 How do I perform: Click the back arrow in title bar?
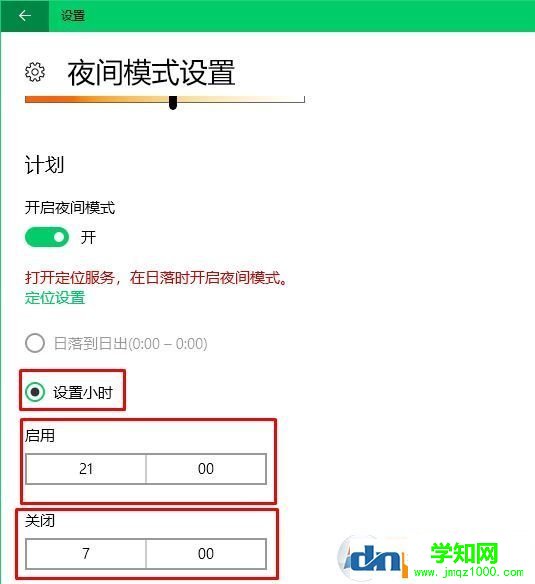tap(25, 16)
